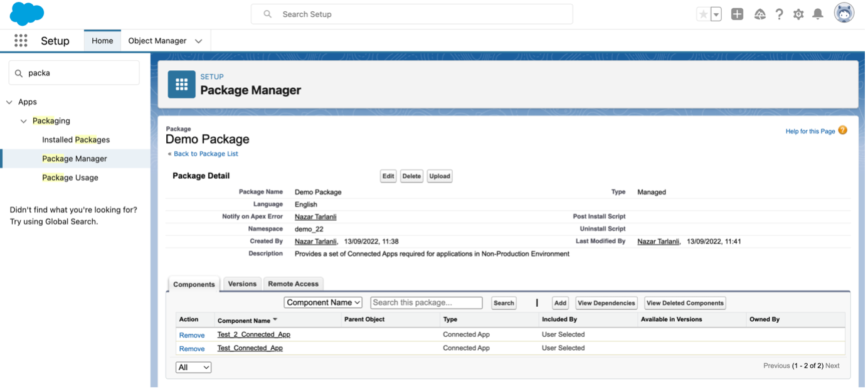Switch to the Versions tab
The image size is (868, 389).
242,284
